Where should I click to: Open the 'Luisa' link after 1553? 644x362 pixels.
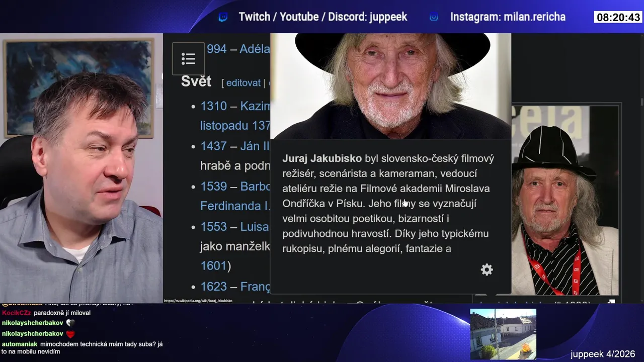pos(255,227)
